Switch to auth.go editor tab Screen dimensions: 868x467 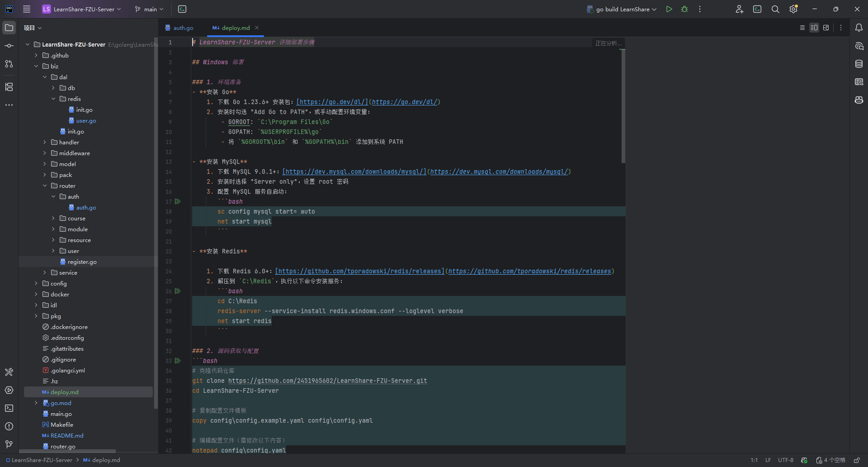pyautogui.click(x=179, y=28)
